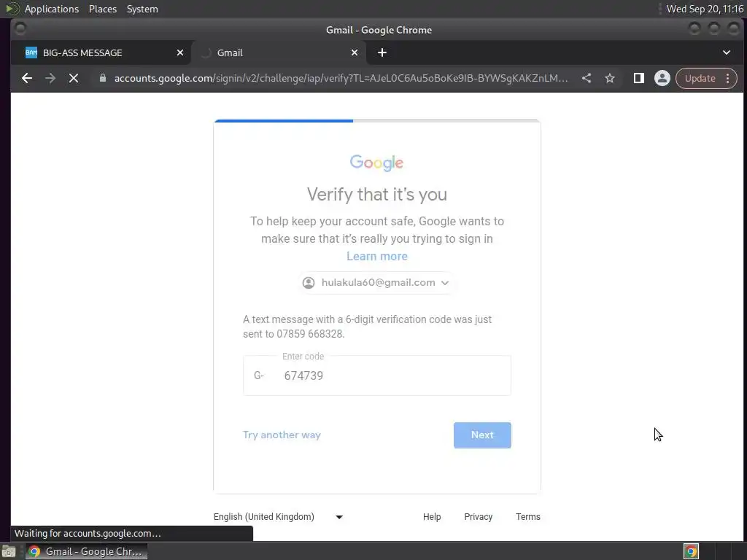Select the Gmail tab
747x560 pixels.
(x=279, y=52)
